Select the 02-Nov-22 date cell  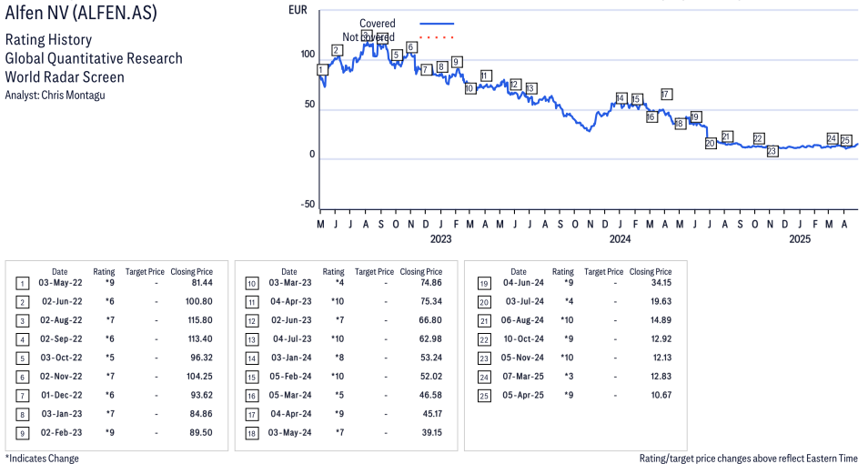pyautogui.click(x=61, y=377)
